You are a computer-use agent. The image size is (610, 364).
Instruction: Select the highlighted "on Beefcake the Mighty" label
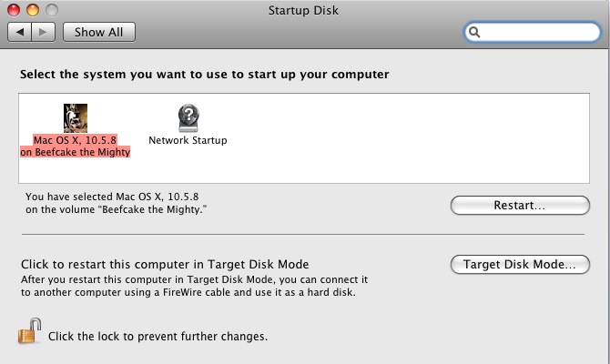75,152
